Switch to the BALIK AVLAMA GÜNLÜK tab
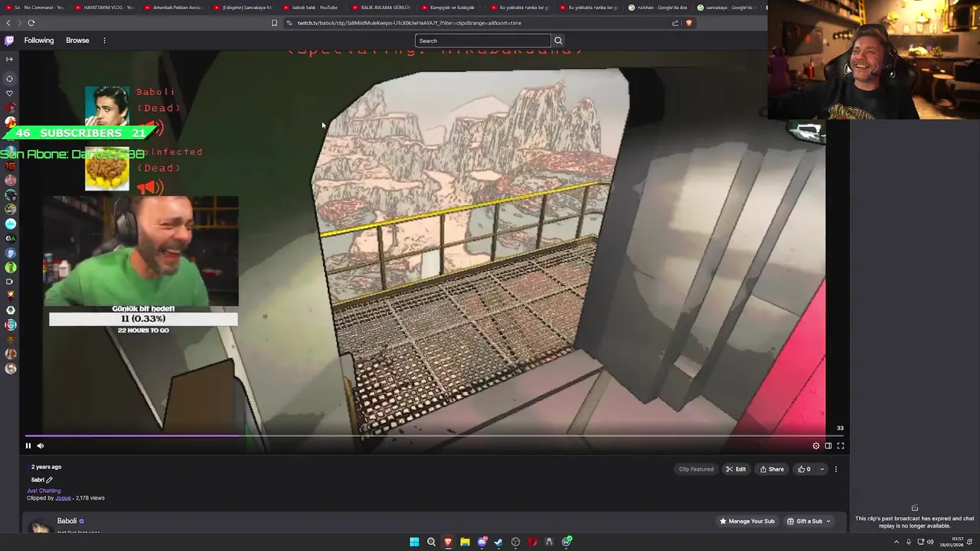Viewport: 980px width, 551px height. 380,8
